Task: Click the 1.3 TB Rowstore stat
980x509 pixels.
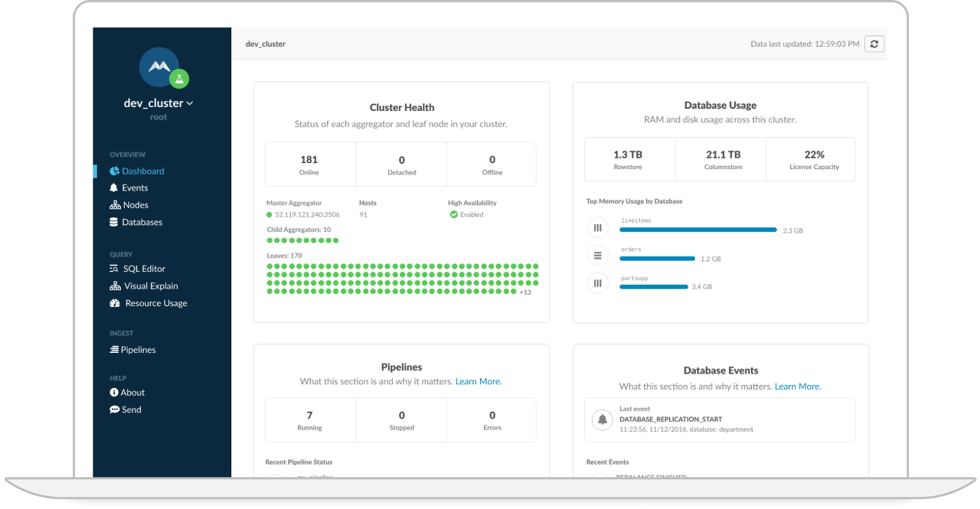Action: 629,159
